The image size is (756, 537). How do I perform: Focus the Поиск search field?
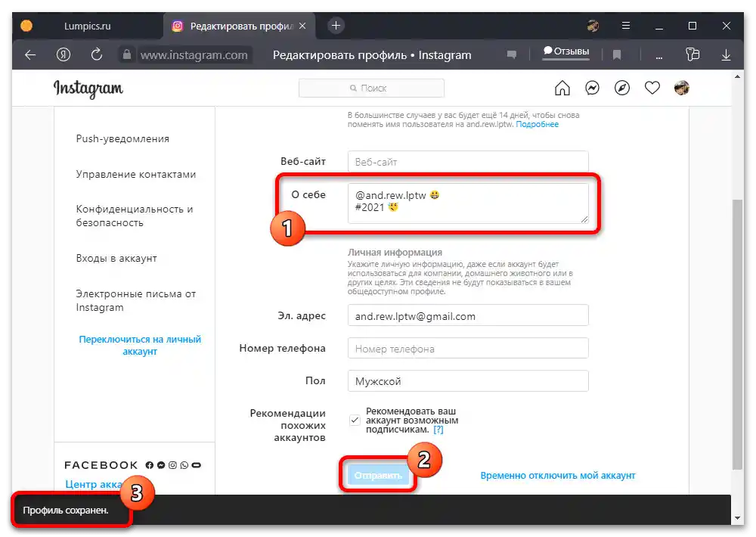click(x=371, y=88)
